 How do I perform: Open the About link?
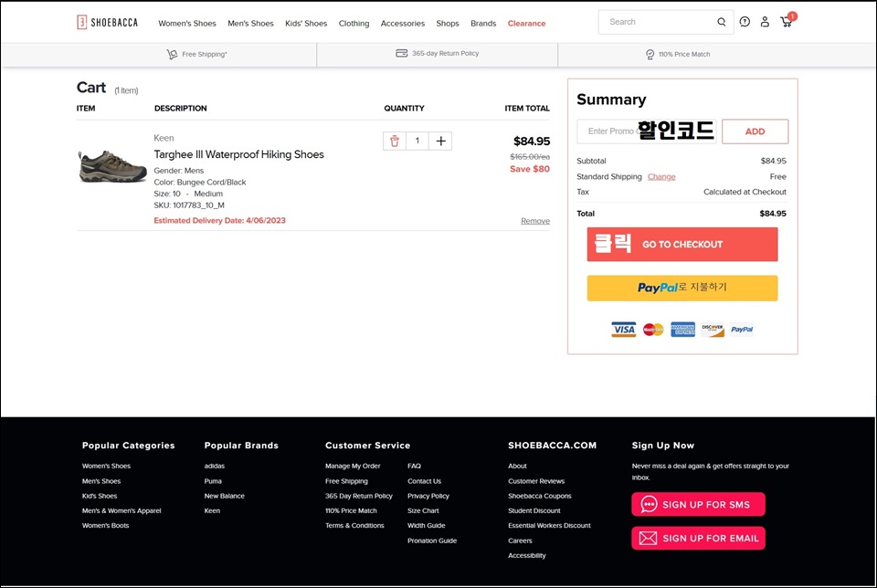pos(517,466)
